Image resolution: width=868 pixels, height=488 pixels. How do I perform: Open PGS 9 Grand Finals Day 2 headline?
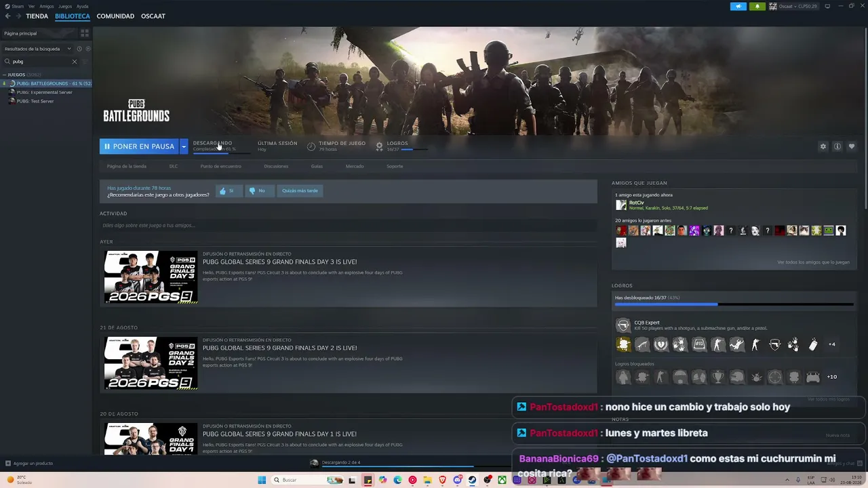point(279,348)
